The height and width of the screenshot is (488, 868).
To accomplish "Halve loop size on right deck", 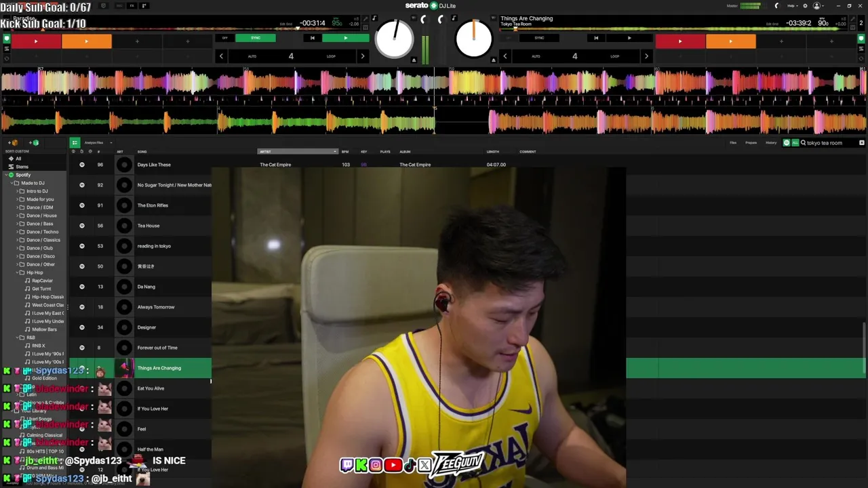I will (x=505, y=56).
